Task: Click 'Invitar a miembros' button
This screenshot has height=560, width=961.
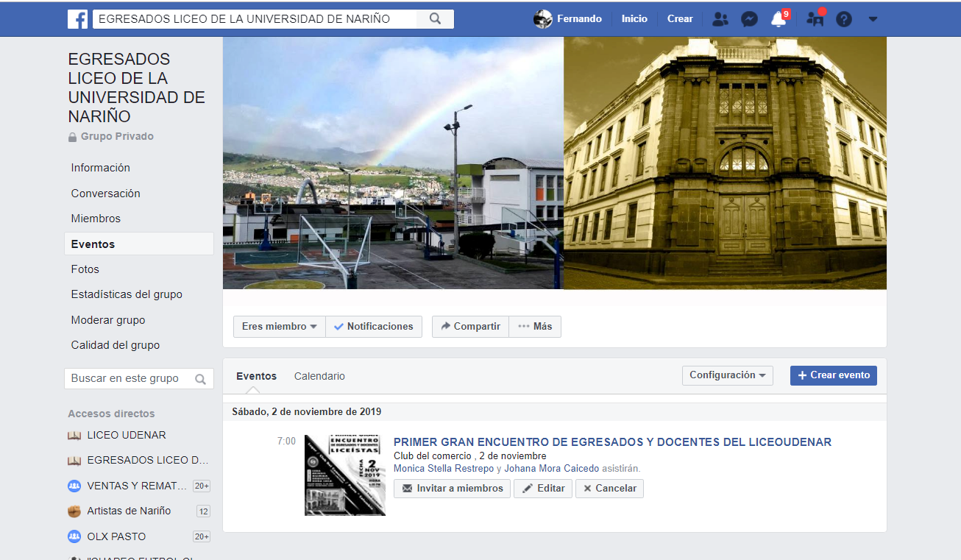Action: point(452,489)
